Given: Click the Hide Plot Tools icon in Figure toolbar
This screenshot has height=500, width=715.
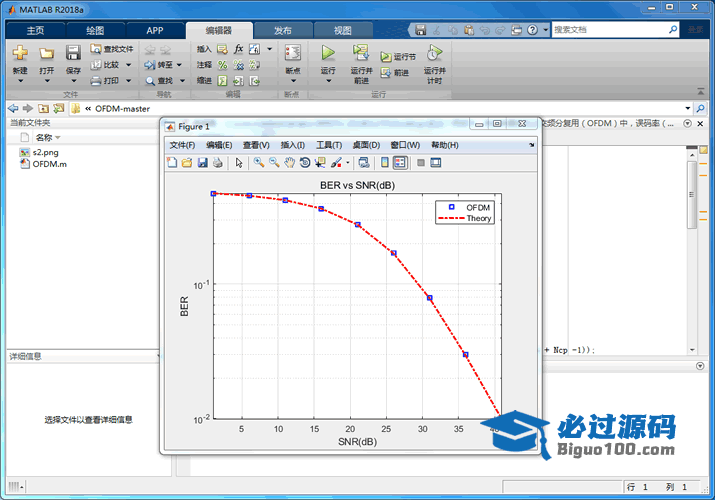Looking at the screenshot, I should point(421,163).
